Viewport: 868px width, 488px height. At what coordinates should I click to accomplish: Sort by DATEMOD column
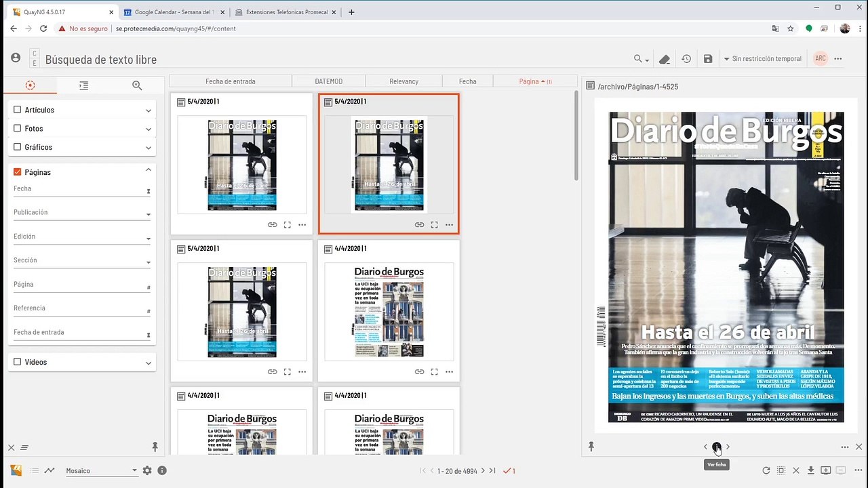click(329, 81)
